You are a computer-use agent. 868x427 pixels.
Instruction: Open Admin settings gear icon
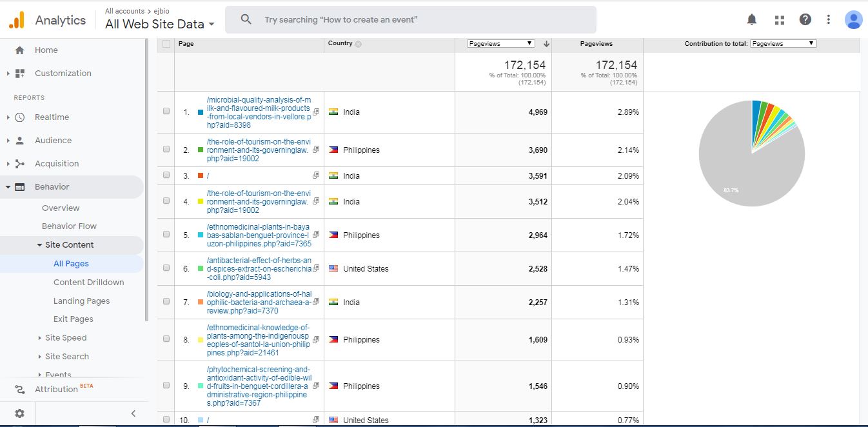[19, 413]
